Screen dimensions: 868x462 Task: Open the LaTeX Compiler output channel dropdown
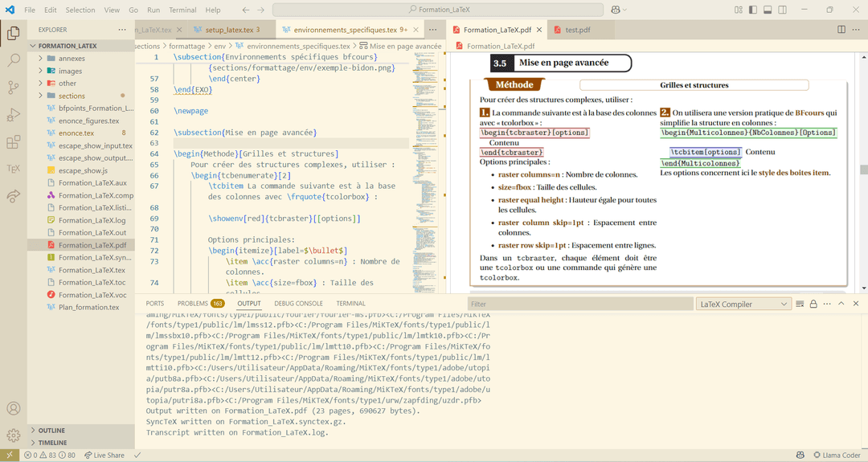744,304
